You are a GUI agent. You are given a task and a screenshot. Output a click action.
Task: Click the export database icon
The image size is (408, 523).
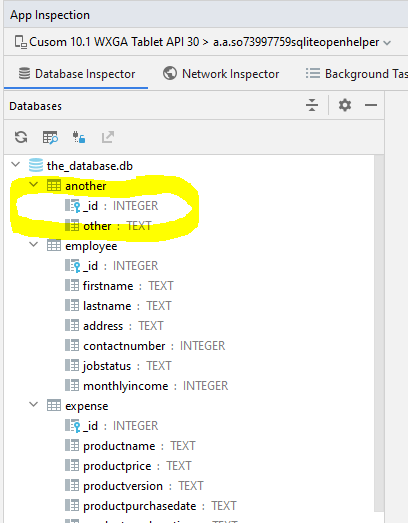108,137
